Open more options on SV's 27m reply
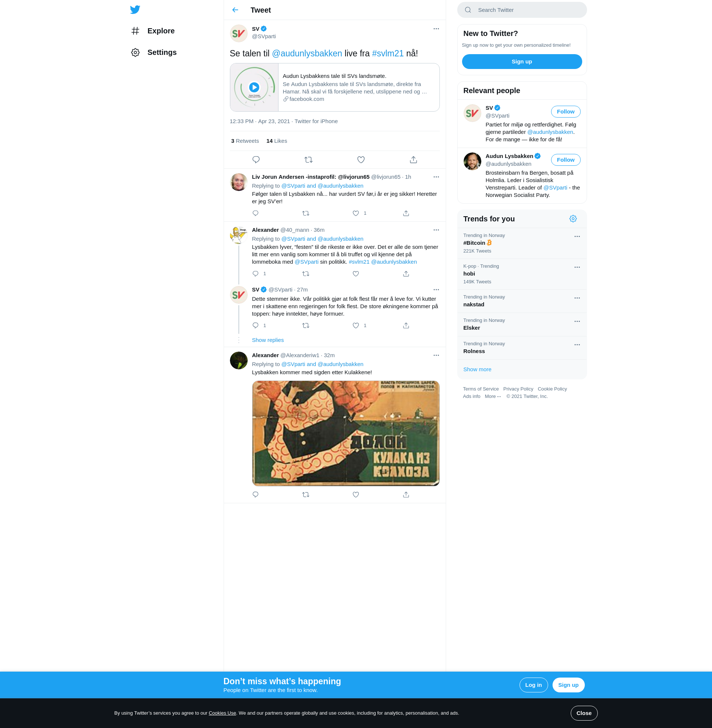The image size is (712, 728). tap(436, 290)
